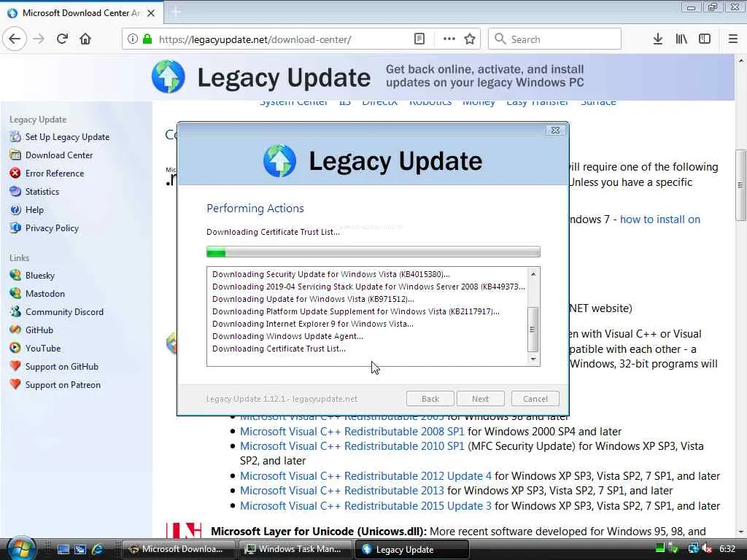
Task: Click the address bar URL field
Action: (284, 39)
